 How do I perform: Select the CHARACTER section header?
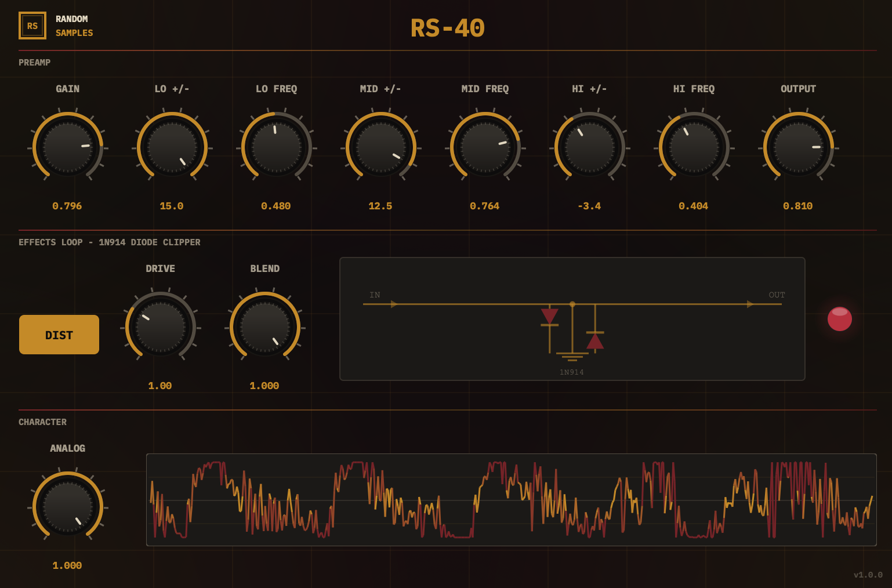point(42,422)
